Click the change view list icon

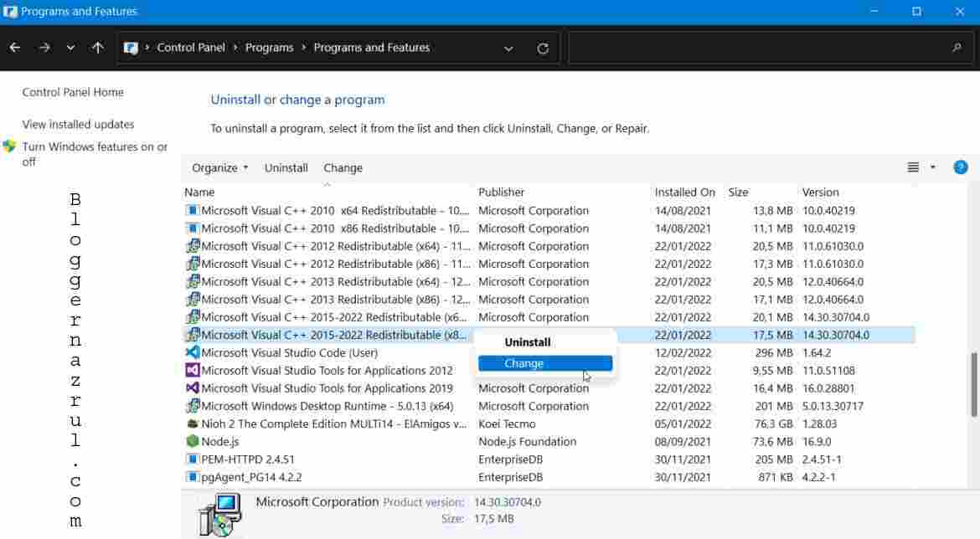point(913,167)
